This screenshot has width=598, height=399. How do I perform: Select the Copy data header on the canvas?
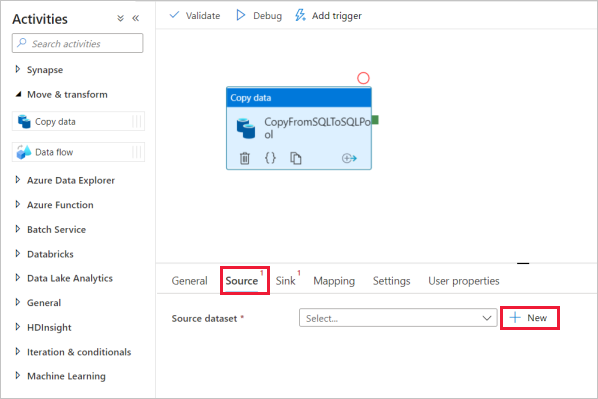tap(299, 98)
